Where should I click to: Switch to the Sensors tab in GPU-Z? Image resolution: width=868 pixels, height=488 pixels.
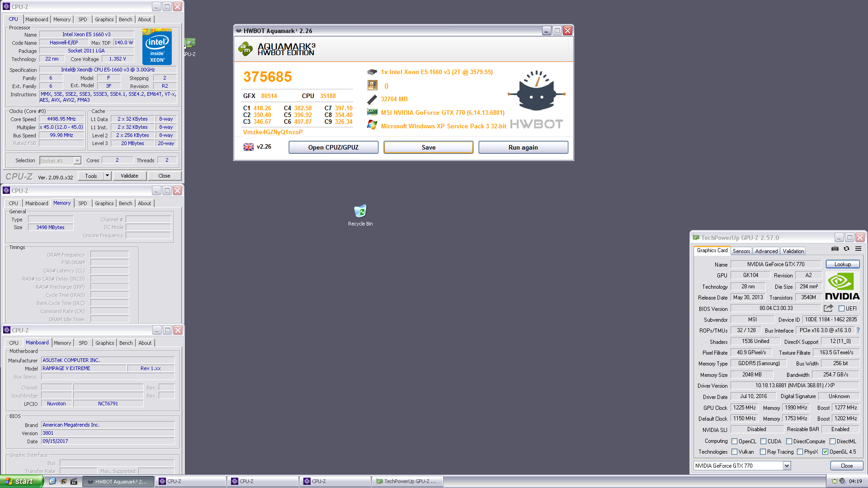pos(741,251)
